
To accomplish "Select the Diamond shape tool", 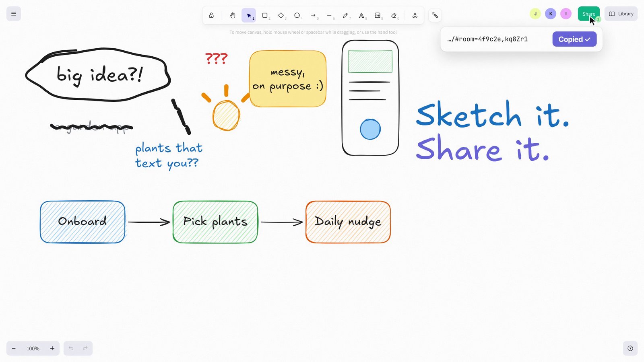I will tap(281, 15).
